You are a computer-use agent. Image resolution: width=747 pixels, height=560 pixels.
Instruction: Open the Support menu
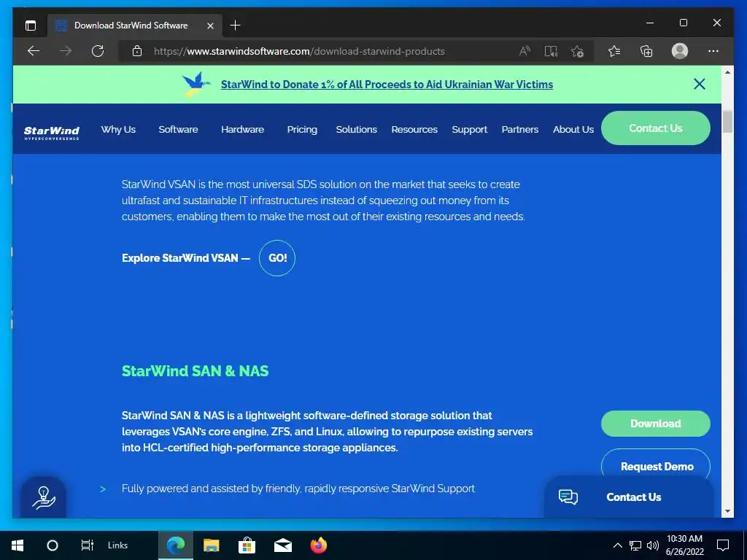click(x=469, y=130)
